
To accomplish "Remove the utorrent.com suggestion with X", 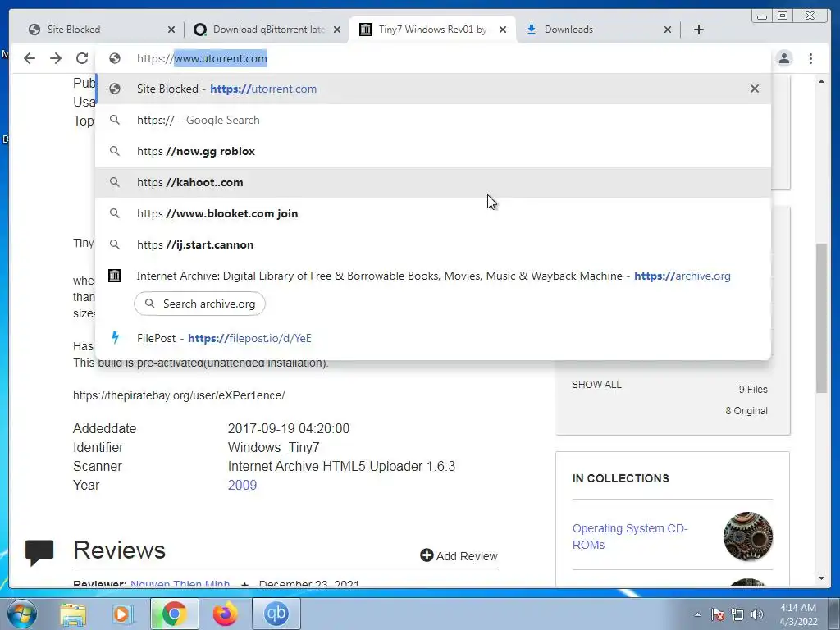I will click(x=755, y=89).
